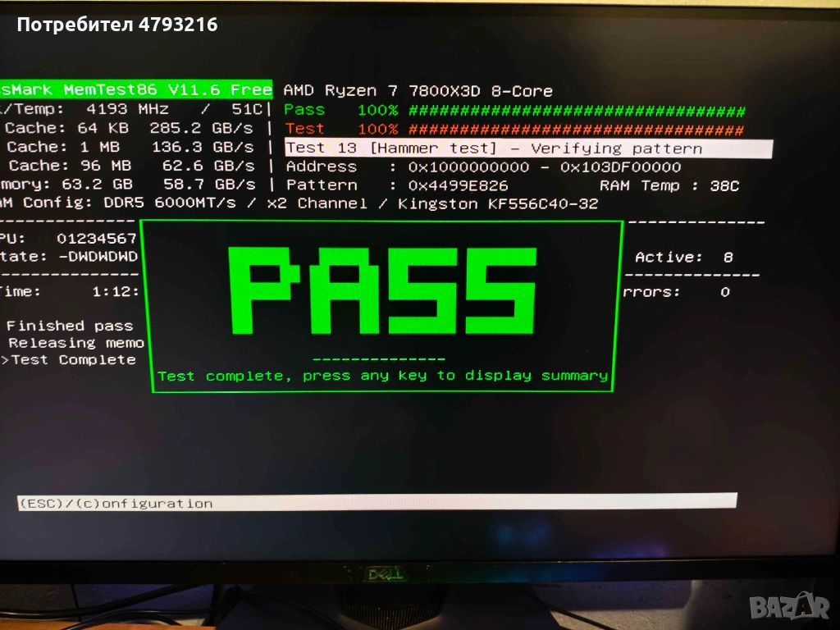The image size is (840, 630).
Task: Click the Active: 8 cores indicator
Action: (x=683, y=258)
